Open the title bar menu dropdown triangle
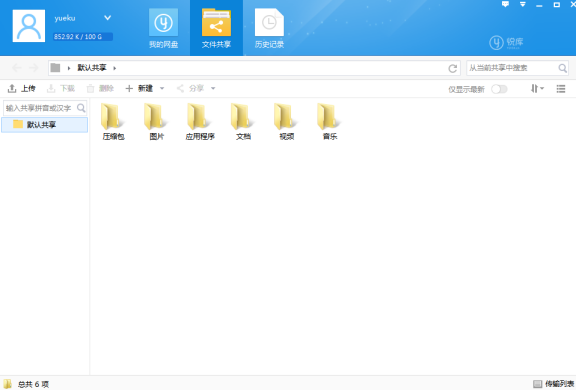This screenshot has width=577, height=390. click(523, 4)
